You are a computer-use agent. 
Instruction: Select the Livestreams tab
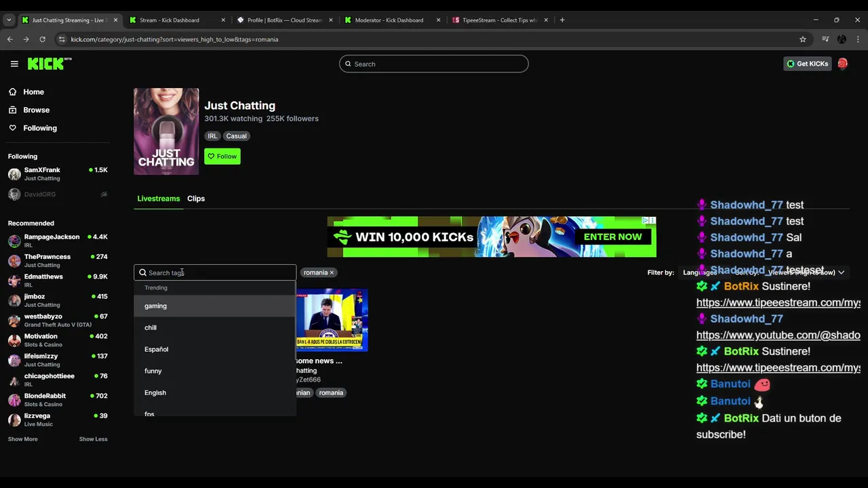[159, 199]
